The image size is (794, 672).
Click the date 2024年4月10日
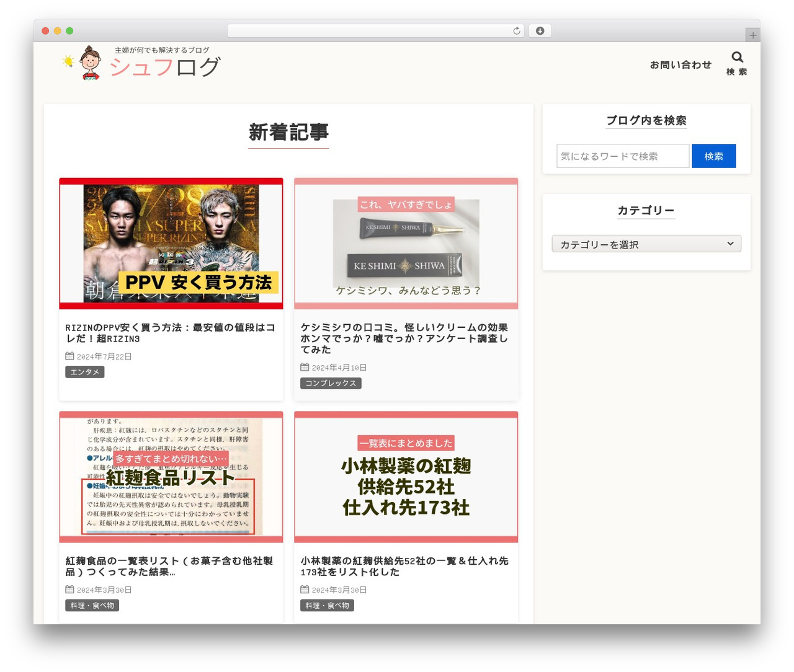(x=339, y=368)
